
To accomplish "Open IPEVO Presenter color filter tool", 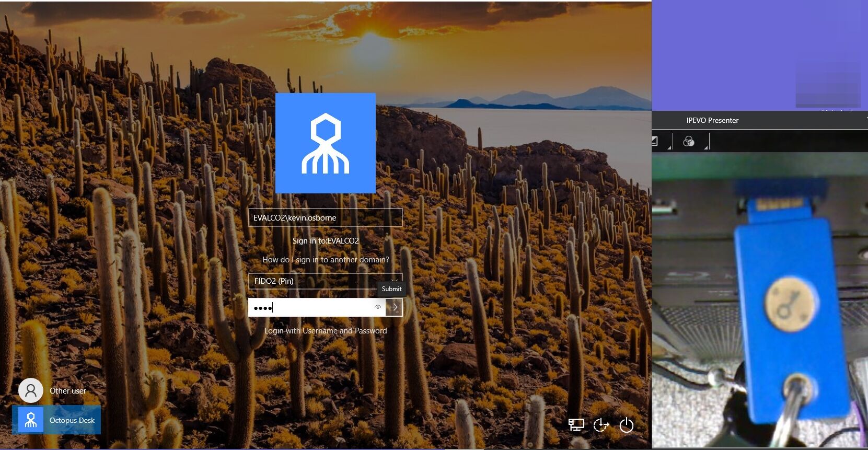I will click(x=689, y=141).
